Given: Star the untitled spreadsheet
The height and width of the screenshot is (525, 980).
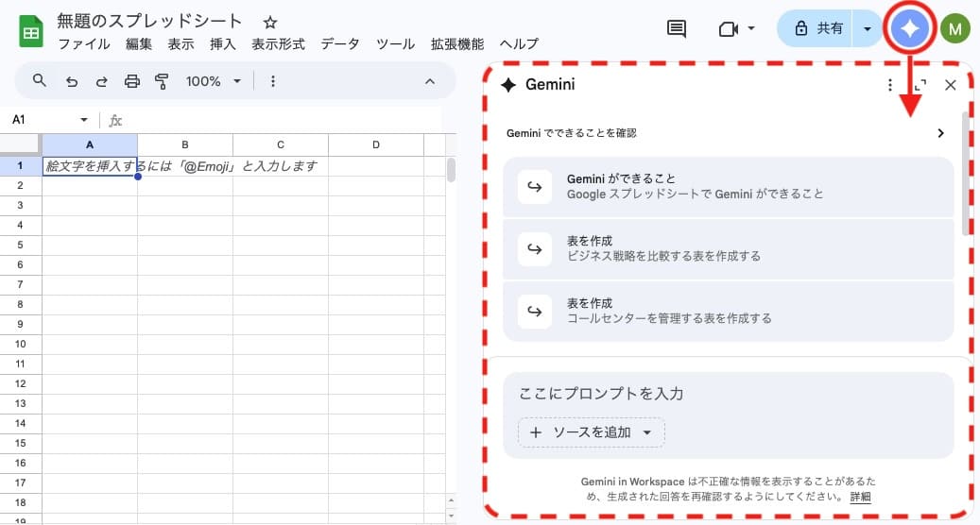Looking at the screenshot, I should click(x=269, y=23).
